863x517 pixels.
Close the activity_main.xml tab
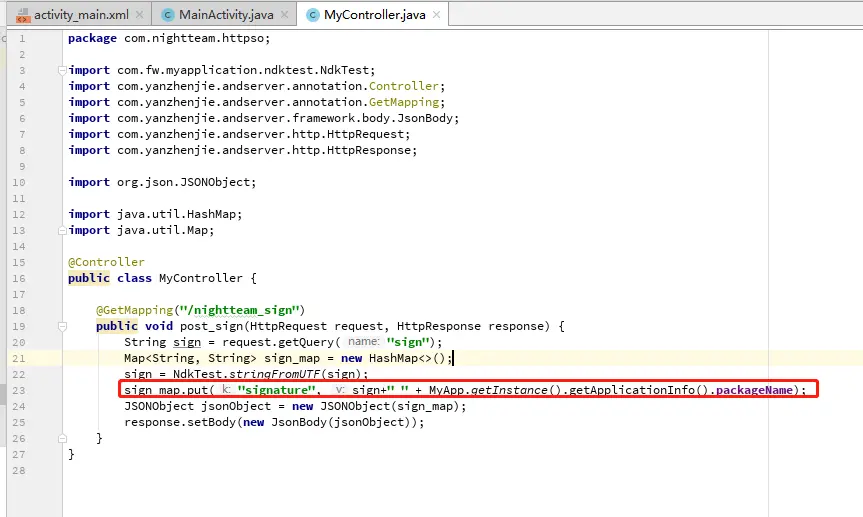[x=140, y=15]
